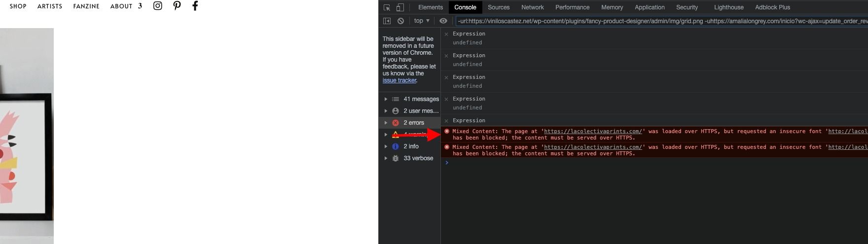868x244 pixels.
Task: Expand the 2 user messages group
Action: [386, 111]
